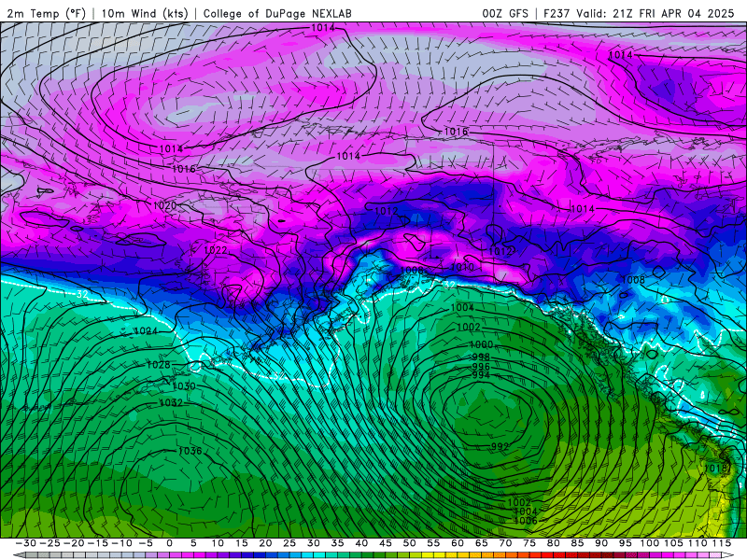Select the "College of DuPage NEXLAB" credit text

(277, 13)
